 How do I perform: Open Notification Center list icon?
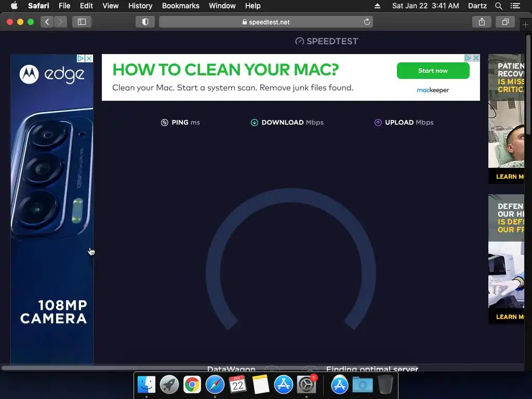pyautogui.click(x=515, y=6)
